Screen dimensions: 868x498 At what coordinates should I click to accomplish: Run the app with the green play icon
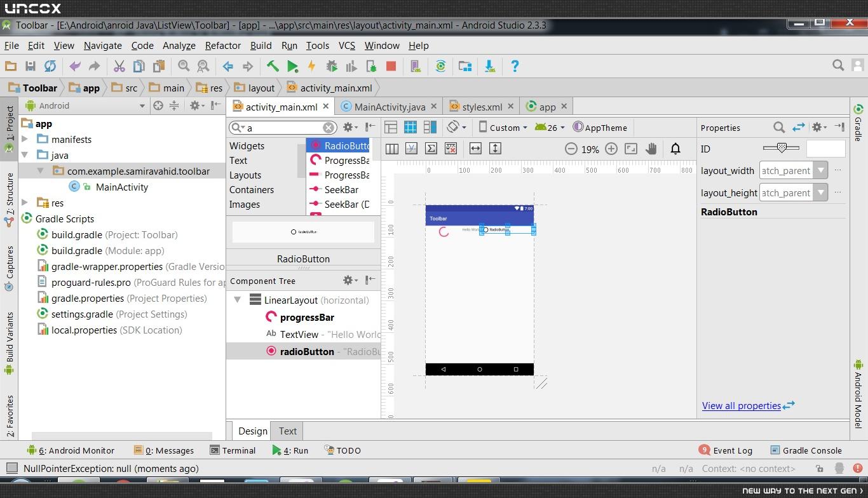coord(292,66)
